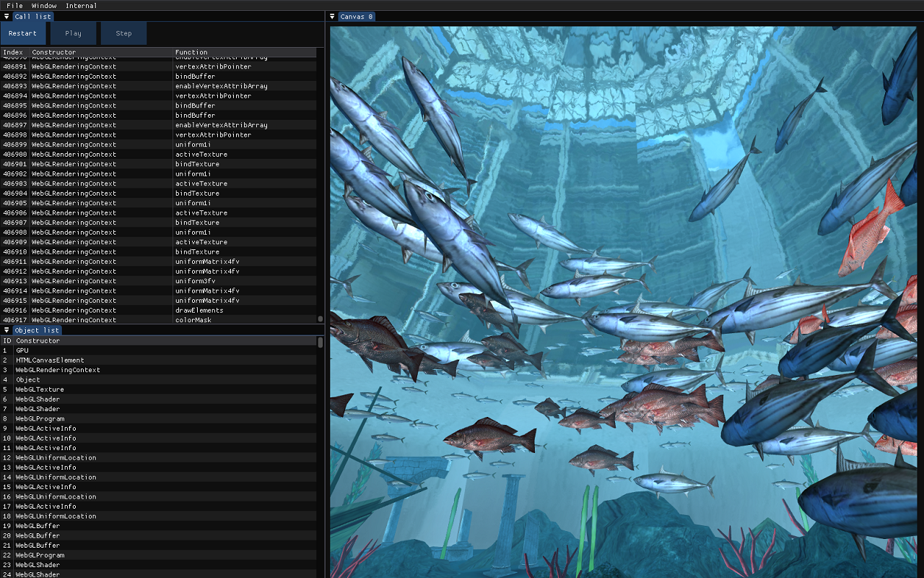924x578 pixels.
Task: Click the Restart button
Action: pos(23,33)
